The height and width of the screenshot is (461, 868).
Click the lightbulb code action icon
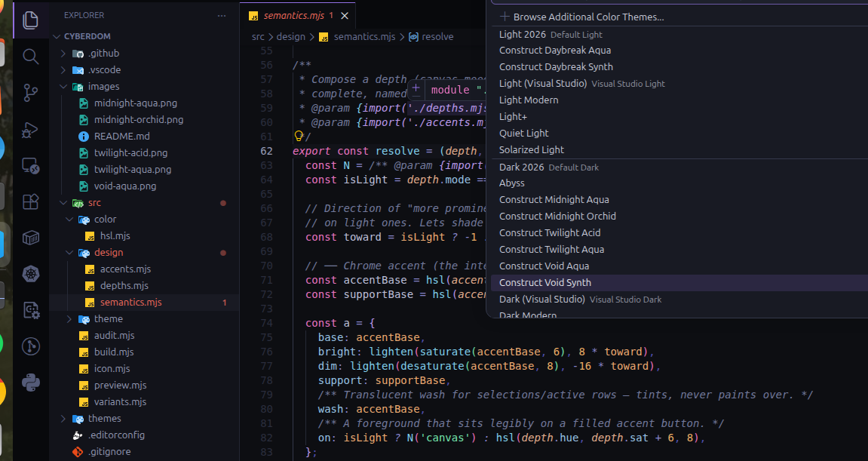299,136
